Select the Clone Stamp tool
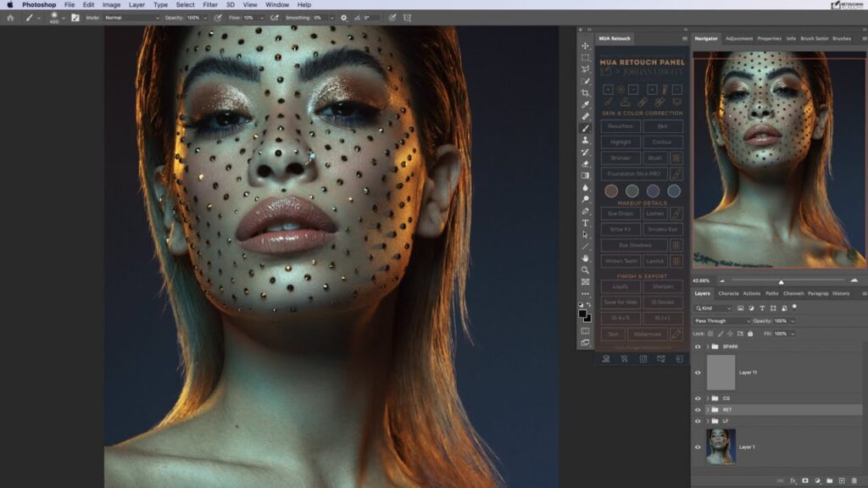868x488 pixels. [585, 140]
